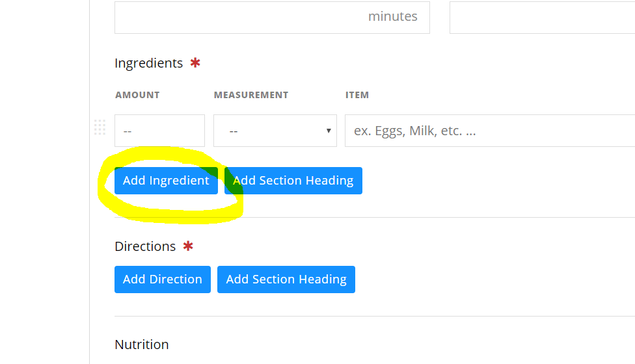Add Section Heading in the Ingredients section
The width and height of the screenshot is (635, 364).
point(293,181)
